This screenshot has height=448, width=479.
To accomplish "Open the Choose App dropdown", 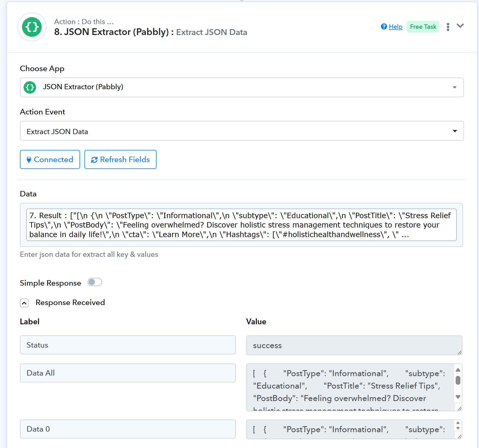I will point(242,87).
